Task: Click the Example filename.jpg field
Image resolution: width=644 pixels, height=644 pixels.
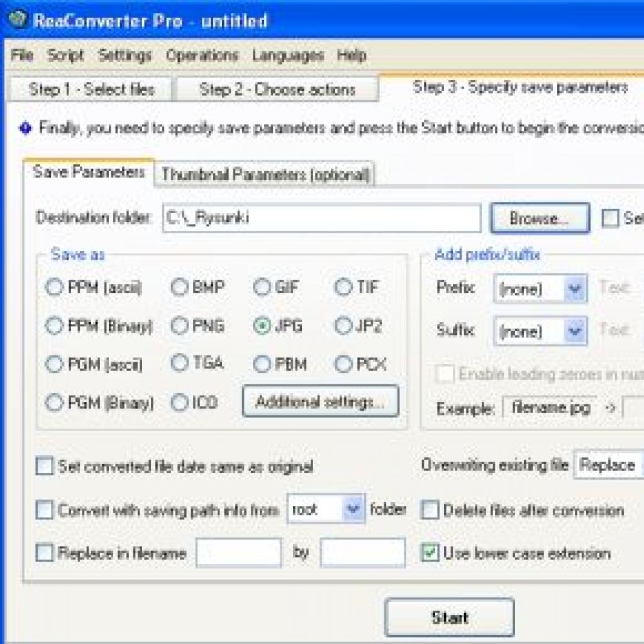Action: point(550,408)
